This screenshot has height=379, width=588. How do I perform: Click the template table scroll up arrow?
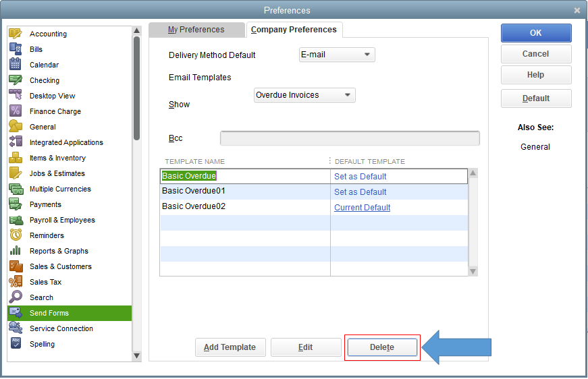(473, 173)
